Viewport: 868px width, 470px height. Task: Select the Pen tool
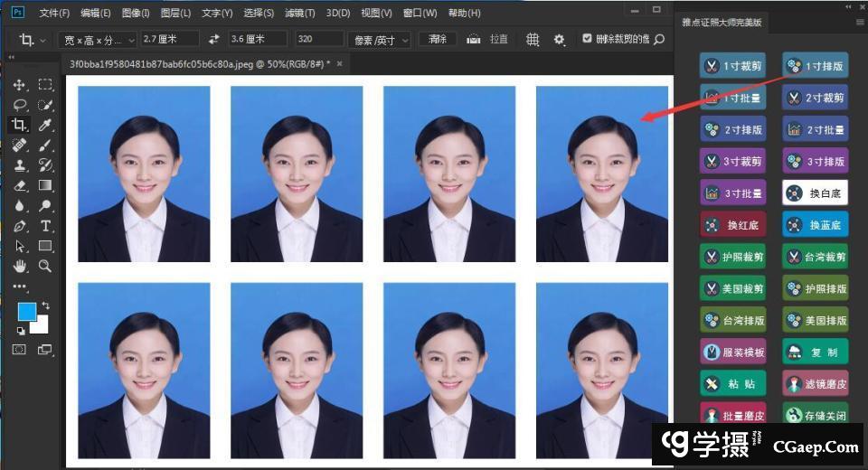point(19,226)
